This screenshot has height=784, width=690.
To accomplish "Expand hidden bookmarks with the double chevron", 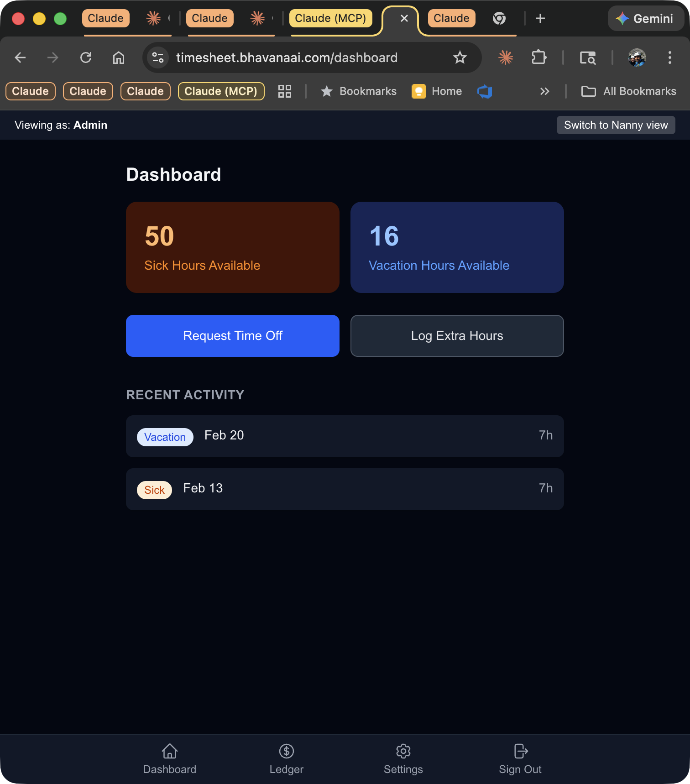I will coord(544,91).
